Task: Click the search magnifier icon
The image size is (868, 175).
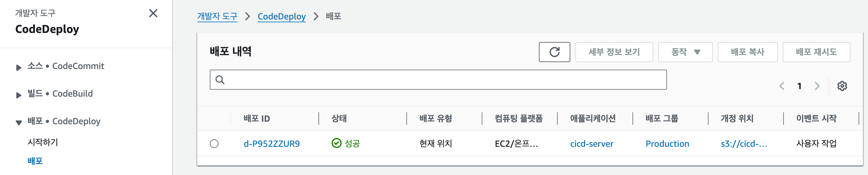Action: click(x=220, y=80)
